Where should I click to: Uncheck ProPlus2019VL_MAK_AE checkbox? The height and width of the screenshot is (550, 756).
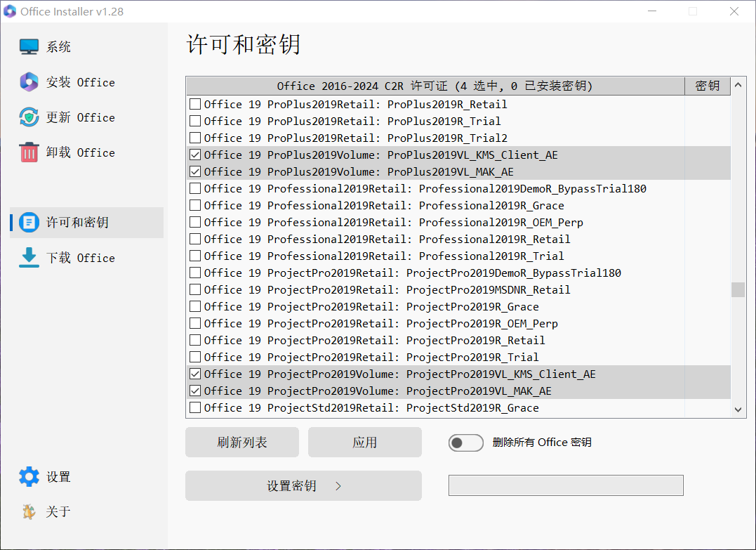click(x=195, y=172)
